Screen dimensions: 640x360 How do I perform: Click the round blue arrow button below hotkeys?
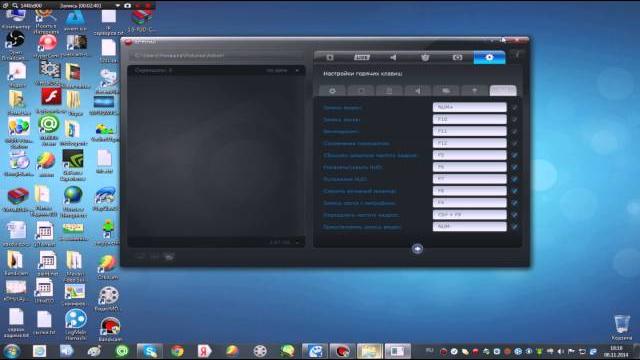pyautogui.click(x=417, y=249)
